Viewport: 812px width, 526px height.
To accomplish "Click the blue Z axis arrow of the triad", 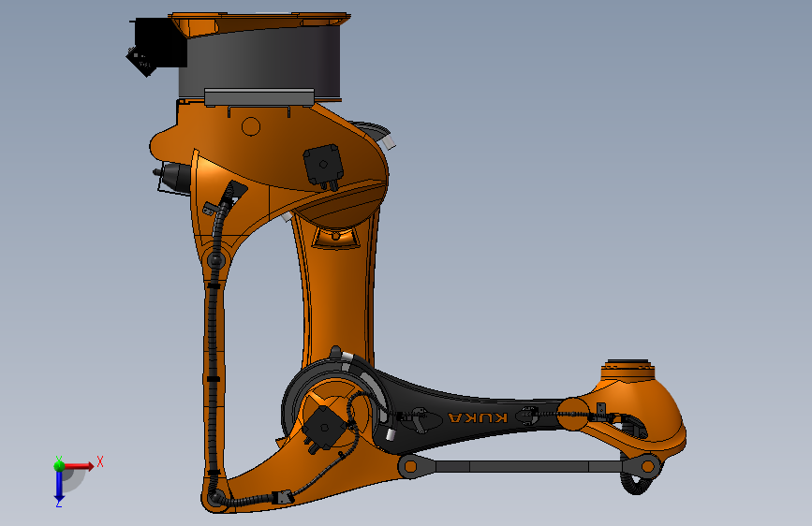I will coord(59,486).
